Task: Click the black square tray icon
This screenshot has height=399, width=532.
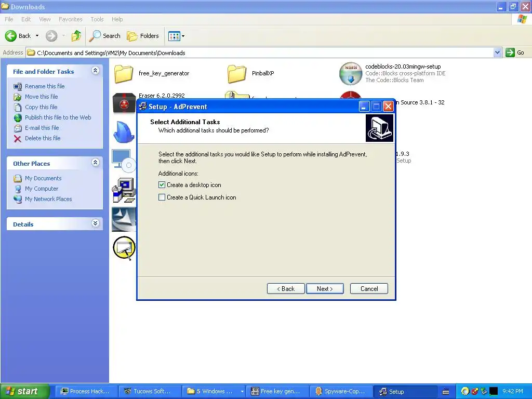Action: point(494,392)
